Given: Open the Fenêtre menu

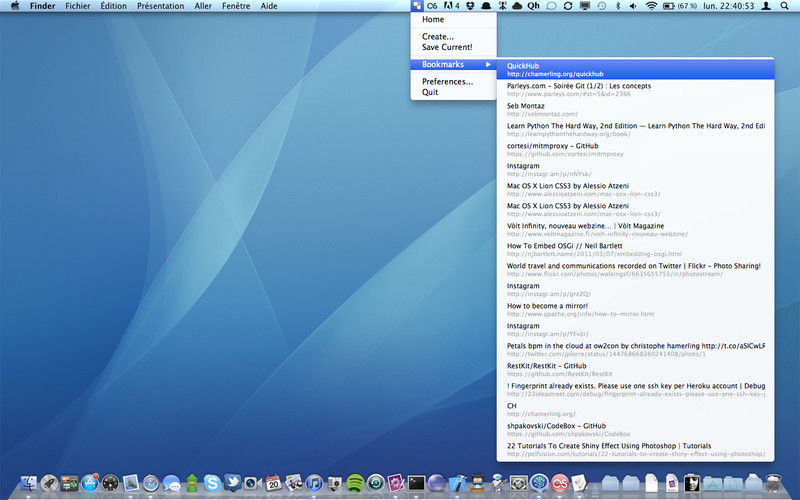Looking at the screenshot, I should (x=236, y=6).
